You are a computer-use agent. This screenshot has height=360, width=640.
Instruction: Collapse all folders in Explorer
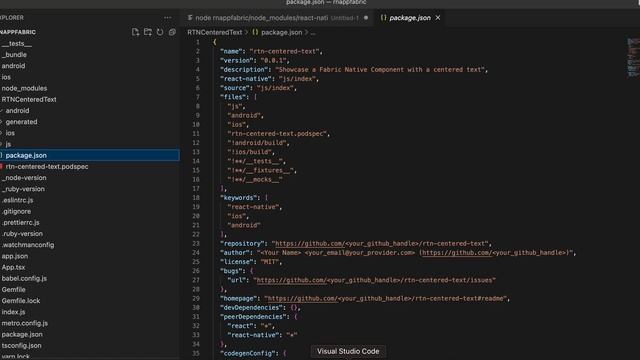172,32
